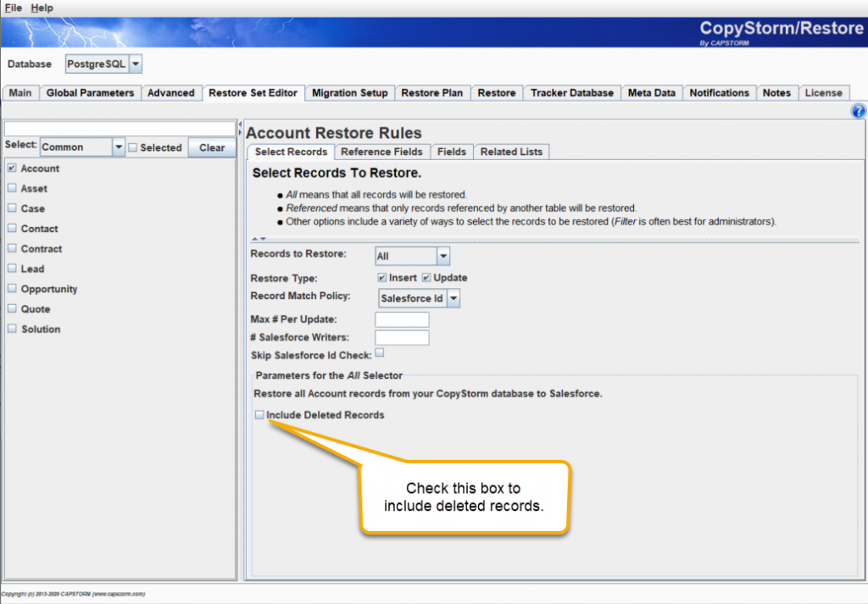
Task: Open the Advanced tab
Action: click(171, 93)
